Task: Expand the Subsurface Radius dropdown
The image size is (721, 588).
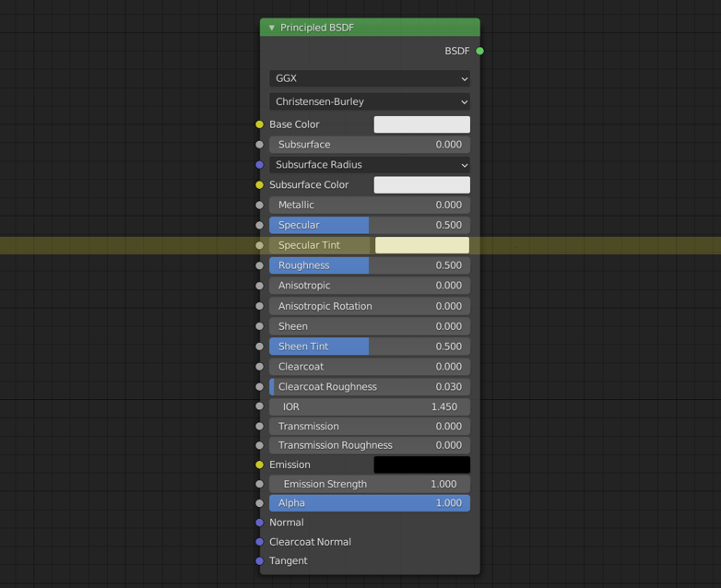Action: 370,165
